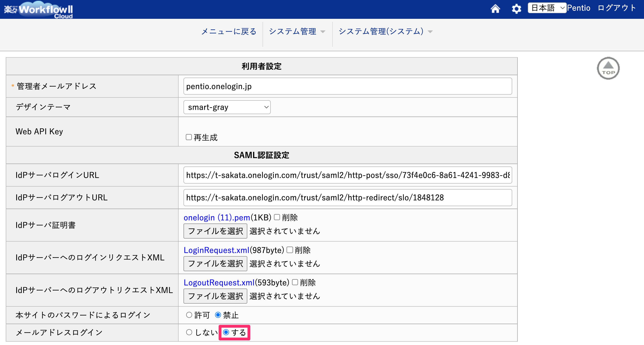Viewport: 644px width, 345px height.
Task: Click ファイルを選択 for logout request XML
Action: point(215,296)
